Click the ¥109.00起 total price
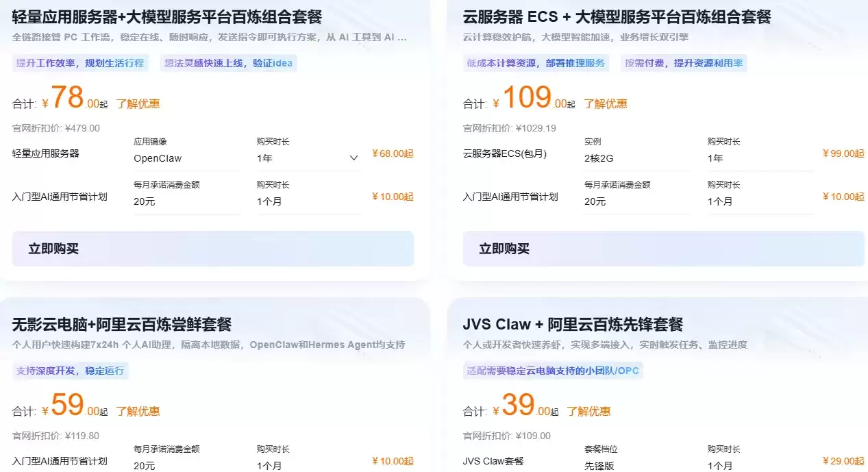Viewport: 868px width, 472px height. (534, 99)
